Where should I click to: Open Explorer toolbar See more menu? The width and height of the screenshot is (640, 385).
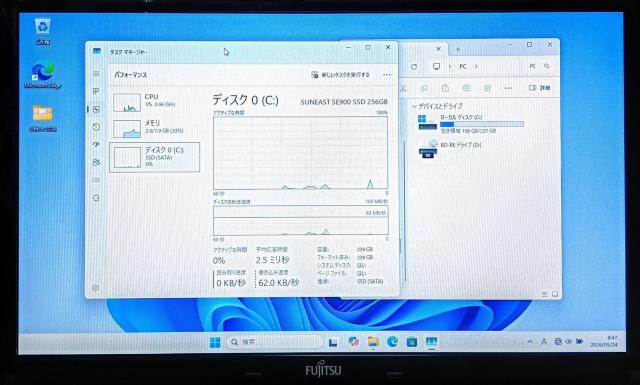point(508,88)
